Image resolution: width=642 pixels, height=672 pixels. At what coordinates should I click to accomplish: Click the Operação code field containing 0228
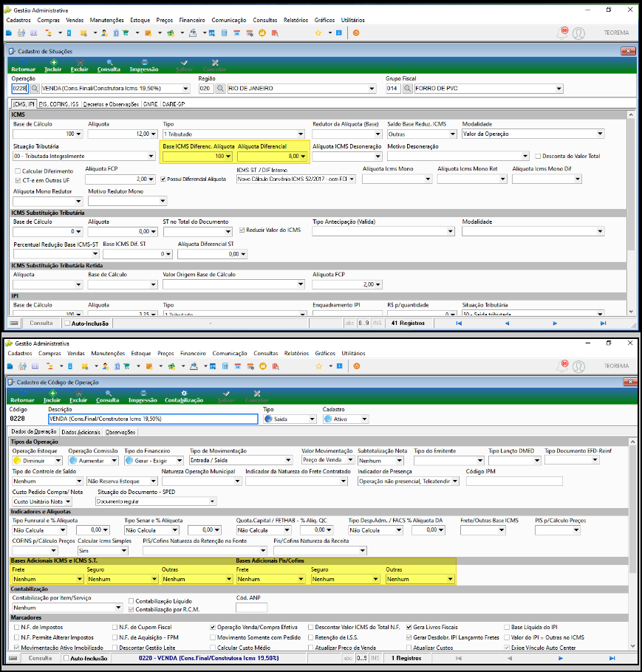click(x=20, y=89)
